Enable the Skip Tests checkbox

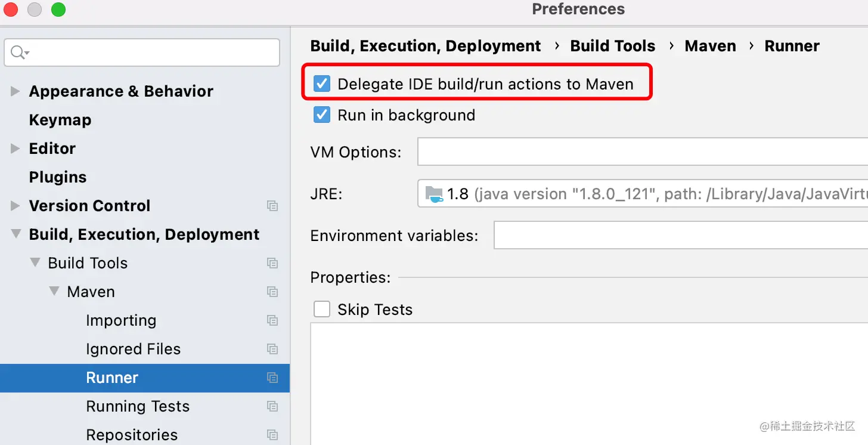(322, 309)
